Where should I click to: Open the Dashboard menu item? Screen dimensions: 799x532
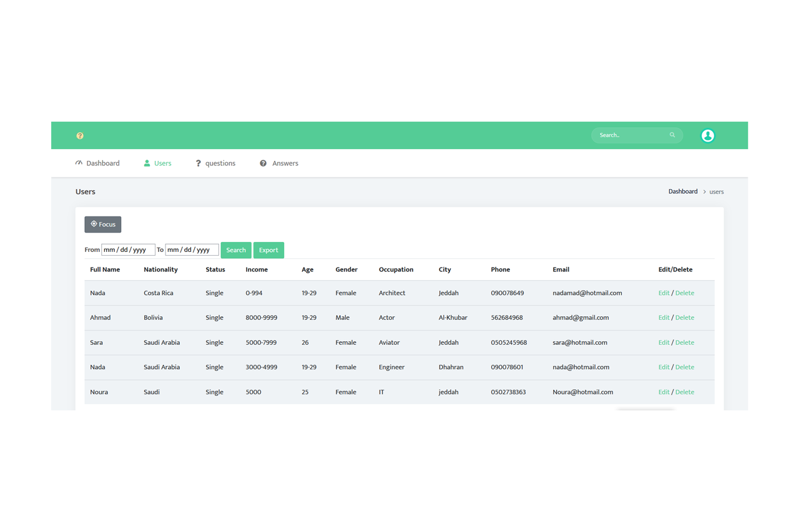point(102,163)
